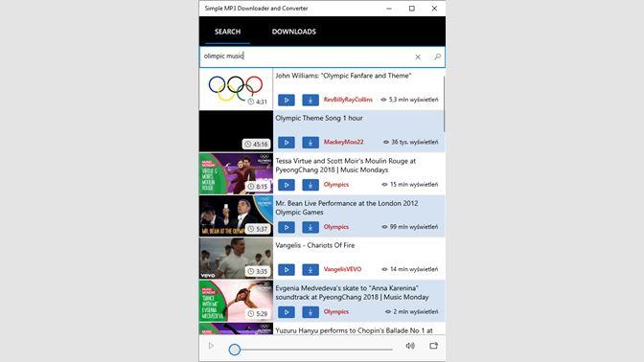Play Vangelis Chariots Of Fire
This screenshot has height=362, width=644.
pyautogui.click(x=287, y=270)
